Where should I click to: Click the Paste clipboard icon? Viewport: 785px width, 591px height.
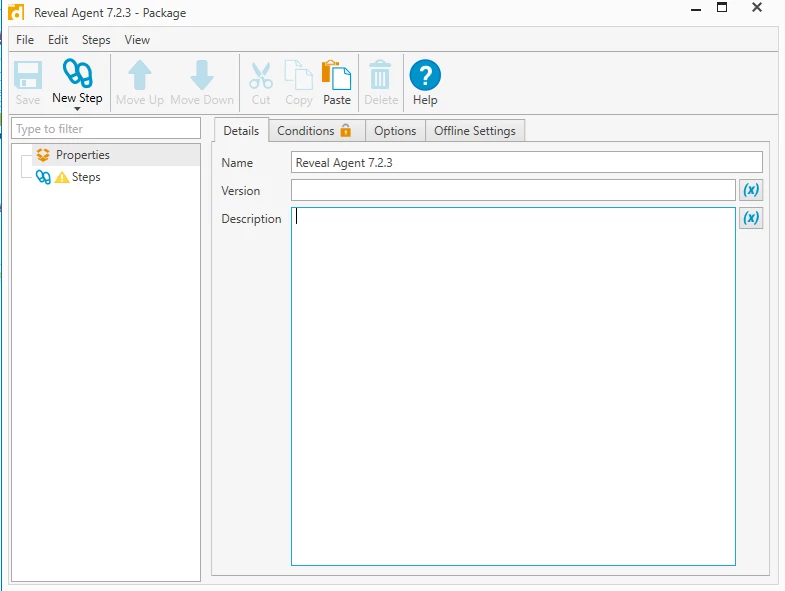pyautogui.click(x=336, y=75)
